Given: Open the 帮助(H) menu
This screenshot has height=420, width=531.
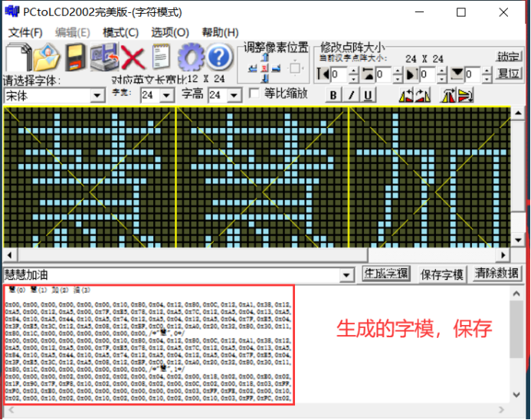Looking at the screenshot, I should [220, 33].
